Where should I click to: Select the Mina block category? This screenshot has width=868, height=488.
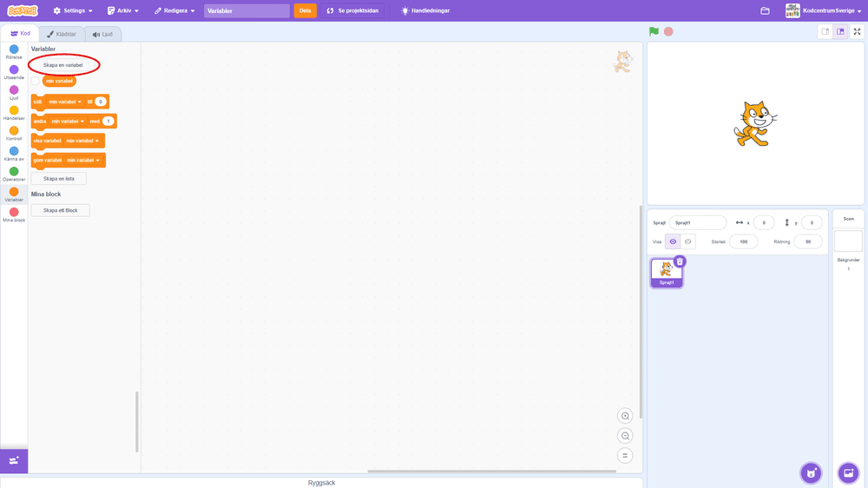point(14,215)
